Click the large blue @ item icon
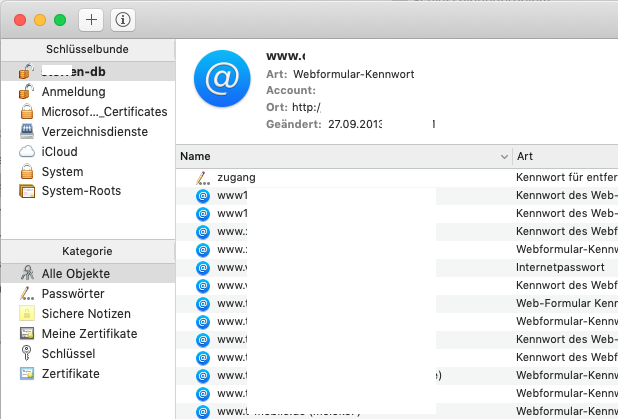 click(x=222, y=78)
